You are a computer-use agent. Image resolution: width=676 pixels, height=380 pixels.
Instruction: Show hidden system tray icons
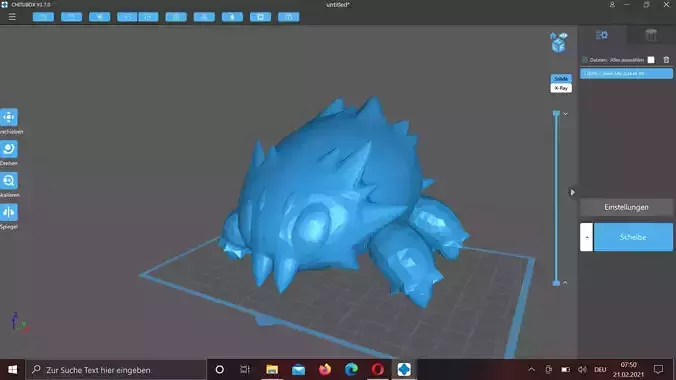532,370
